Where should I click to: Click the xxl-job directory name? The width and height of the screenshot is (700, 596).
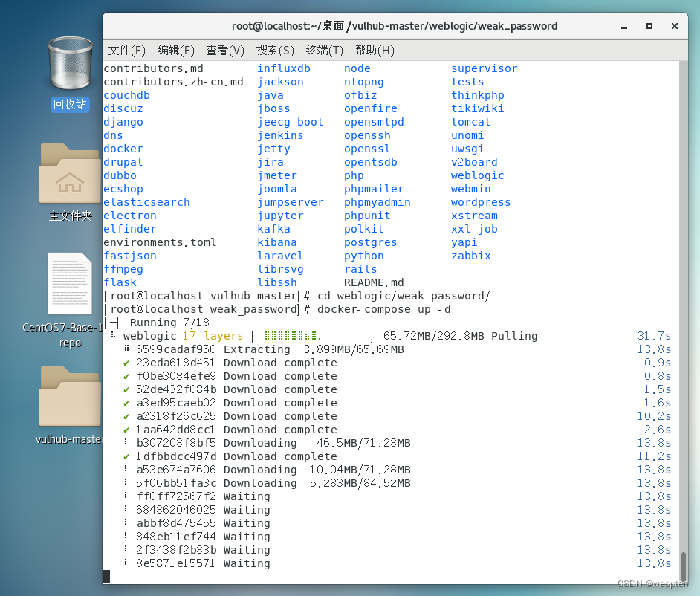(474, 229)
